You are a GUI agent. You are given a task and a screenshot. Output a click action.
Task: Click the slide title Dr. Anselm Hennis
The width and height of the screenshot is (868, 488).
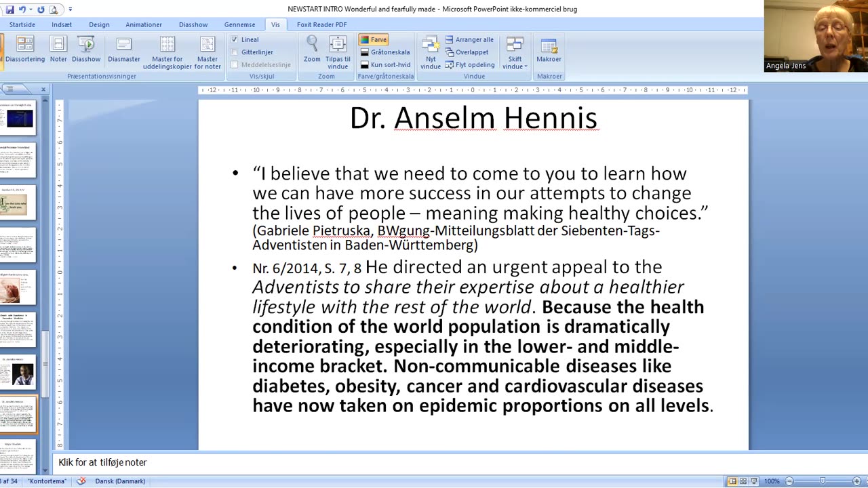click(473, 118)
